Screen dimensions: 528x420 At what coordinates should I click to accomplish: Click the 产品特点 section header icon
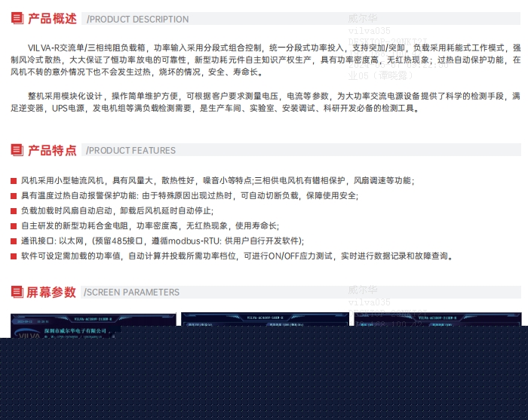tap(17, 150)
